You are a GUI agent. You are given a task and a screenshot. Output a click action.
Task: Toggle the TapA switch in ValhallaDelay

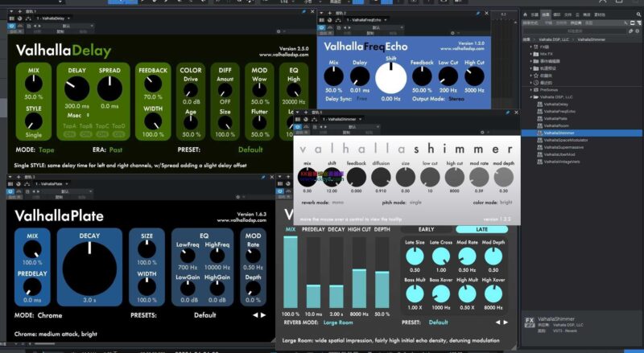tap(69, 134)
